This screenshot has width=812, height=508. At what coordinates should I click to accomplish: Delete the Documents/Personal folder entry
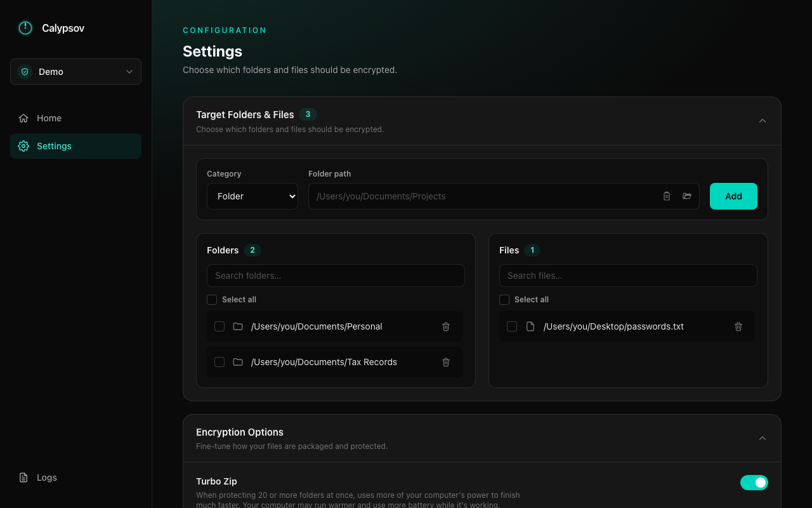pos(446,326)
